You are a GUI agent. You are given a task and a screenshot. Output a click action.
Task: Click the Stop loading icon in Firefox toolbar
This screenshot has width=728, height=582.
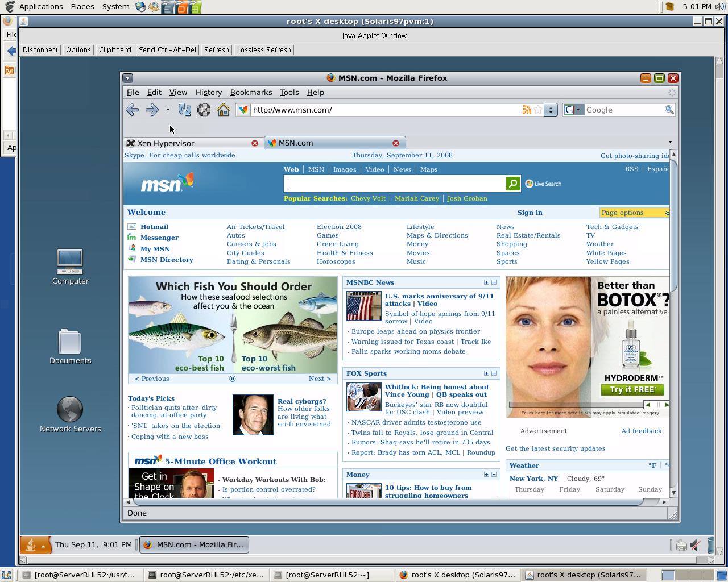[204, 110]
